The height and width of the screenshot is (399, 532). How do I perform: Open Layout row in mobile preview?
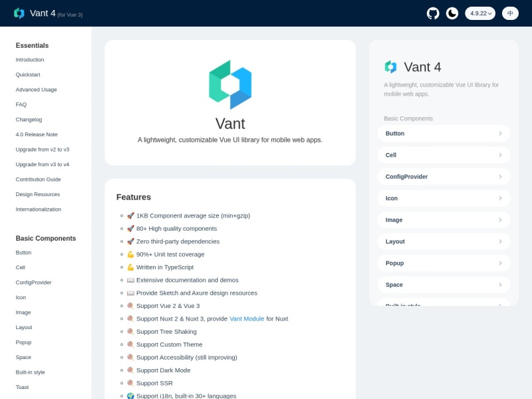pyautogui.click(x=444, y=241)
